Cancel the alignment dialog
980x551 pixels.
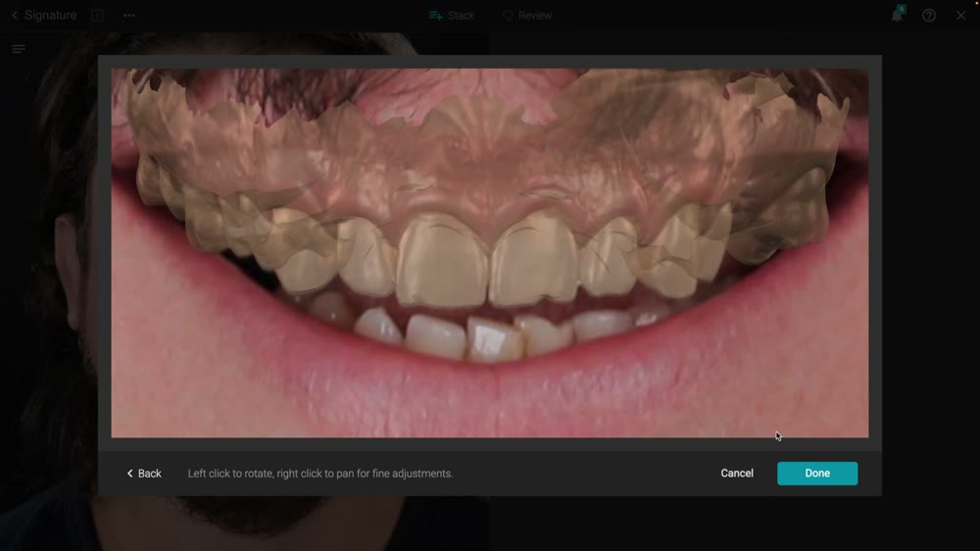[x=737, y=474]
